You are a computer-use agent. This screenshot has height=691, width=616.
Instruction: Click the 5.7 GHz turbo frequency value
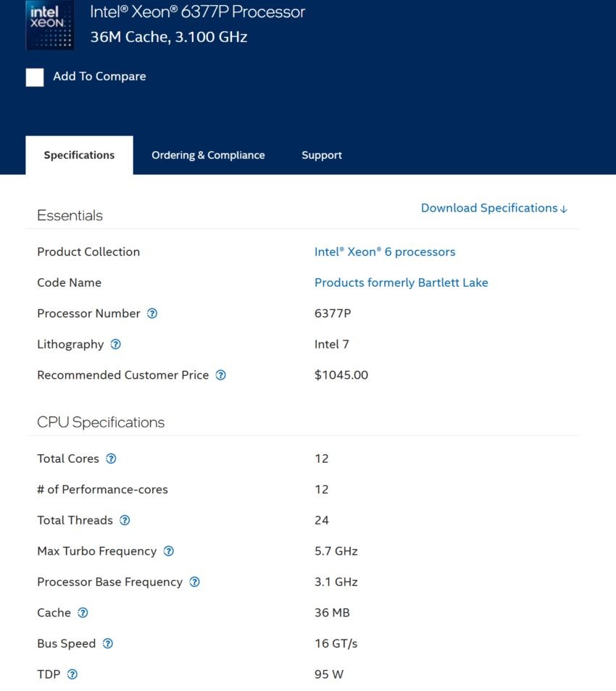coord(336,551)
